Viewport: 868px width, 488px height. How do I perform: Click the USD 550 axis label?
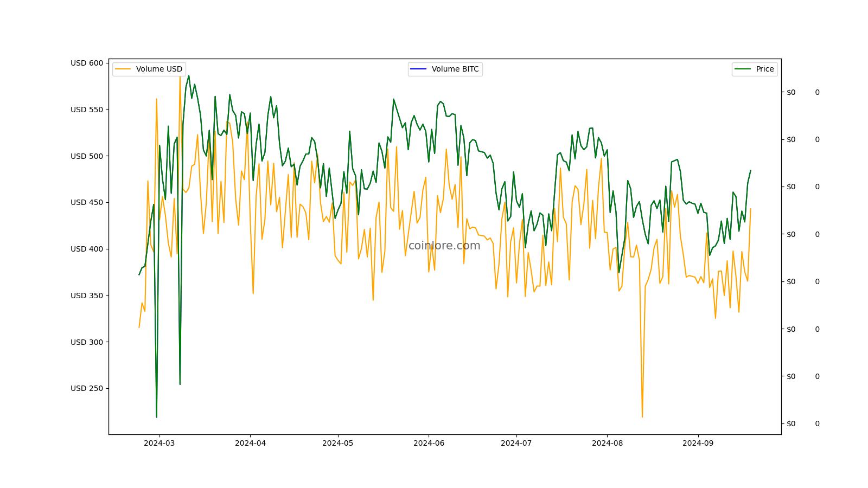pos(86,110)
